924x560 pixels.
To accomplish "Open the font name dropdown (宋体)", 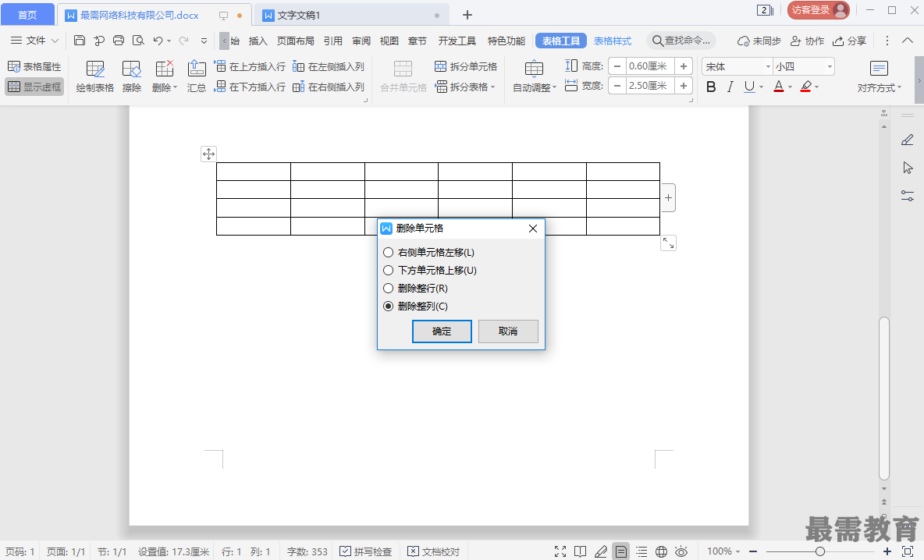I will tap(768, 66).
